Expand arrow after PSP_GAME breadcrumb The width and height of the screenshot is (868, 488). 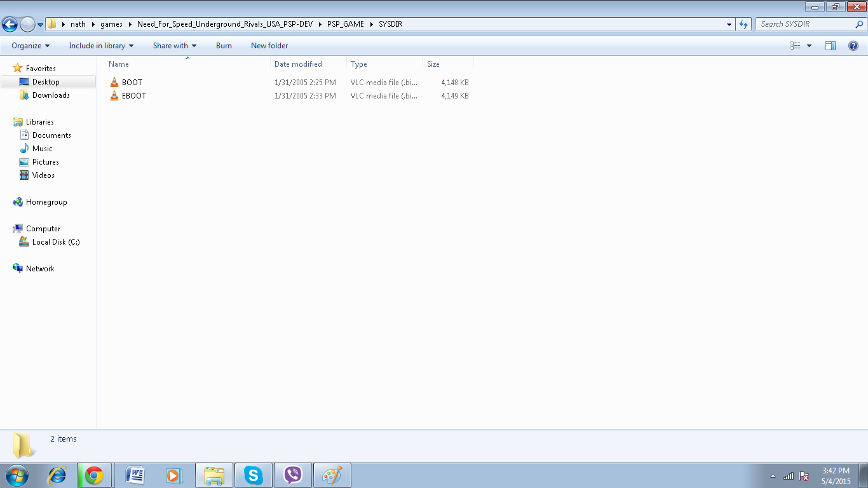click(x=371, y=24)
